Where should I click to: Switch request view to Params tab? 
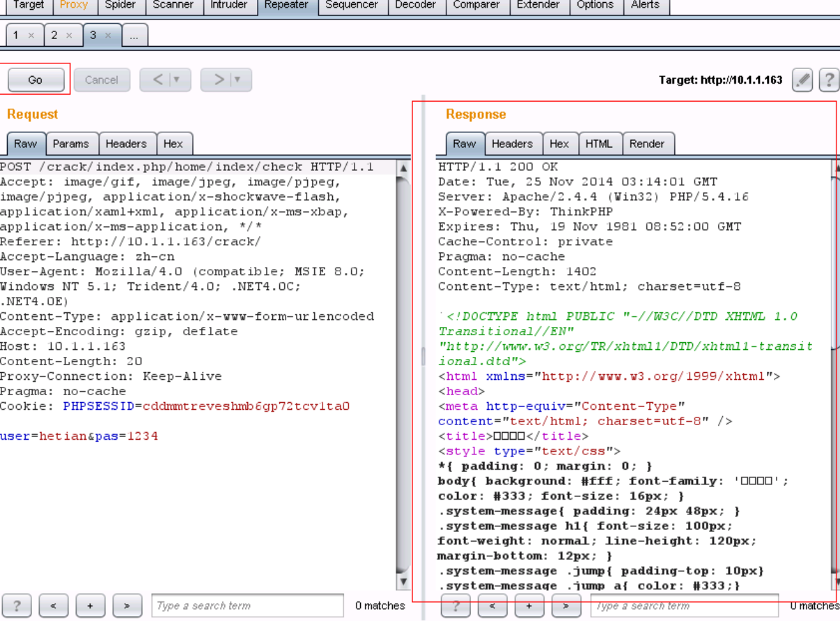click(71, 144)
